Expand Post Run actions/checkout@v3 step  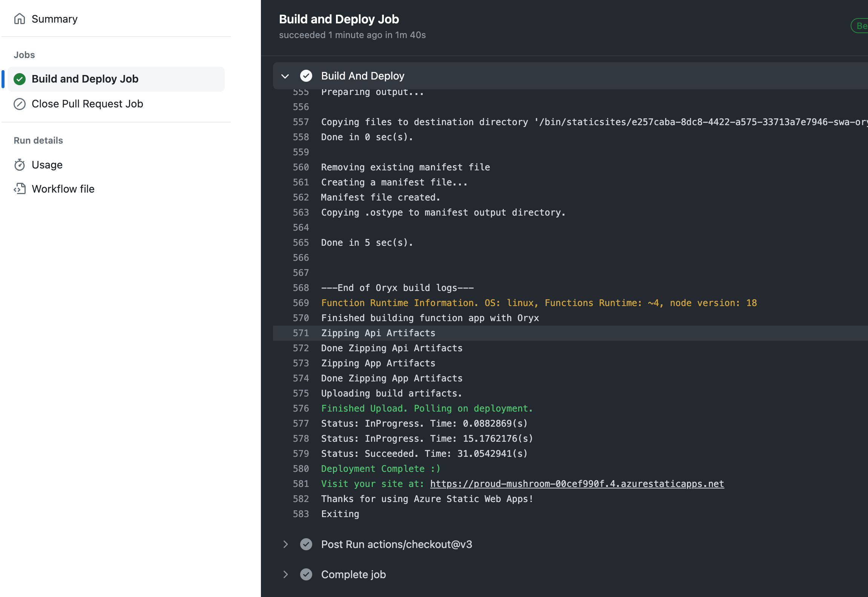285,544
